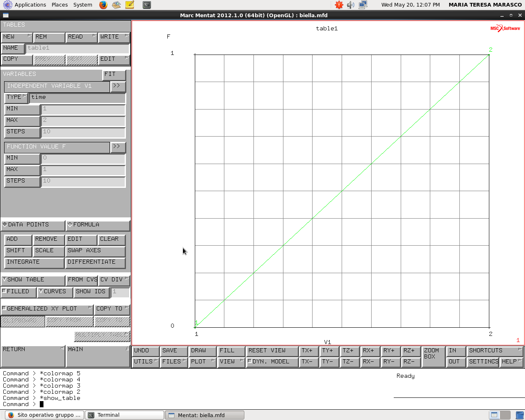Click the REM button in TABLES
Screen dimensions: 525x420
49,37
